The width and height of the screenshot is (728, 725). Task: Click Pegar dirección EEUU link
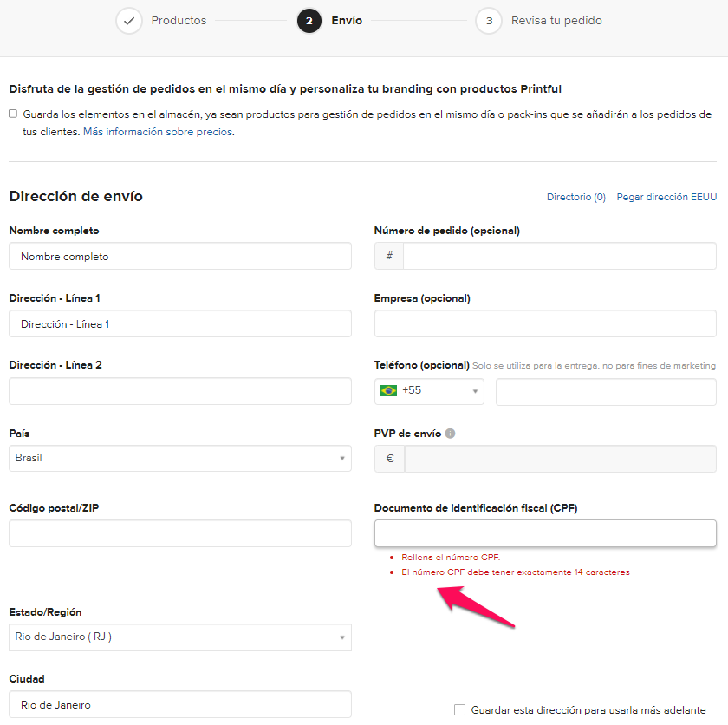point(666,198)
